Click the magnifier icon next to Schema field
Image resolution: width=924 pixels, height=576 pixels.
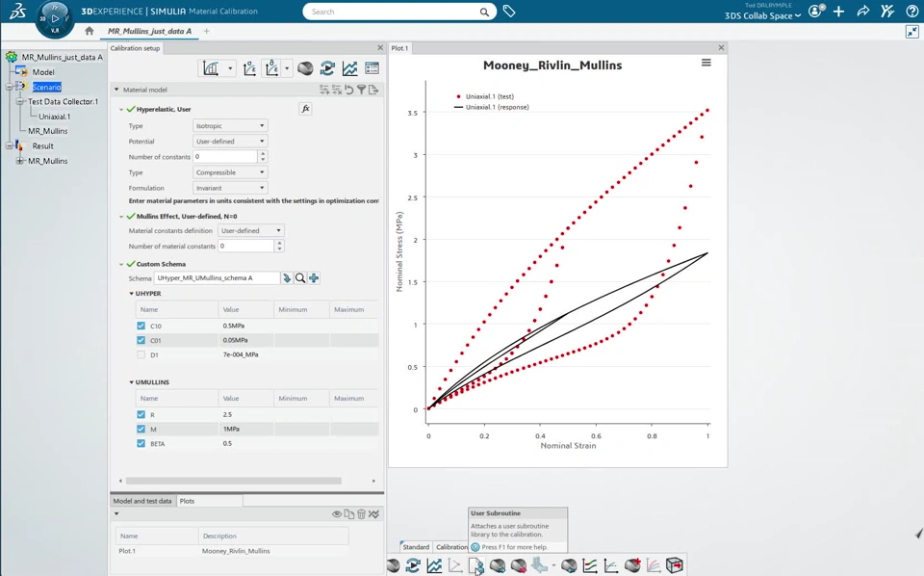pos(300,278)
